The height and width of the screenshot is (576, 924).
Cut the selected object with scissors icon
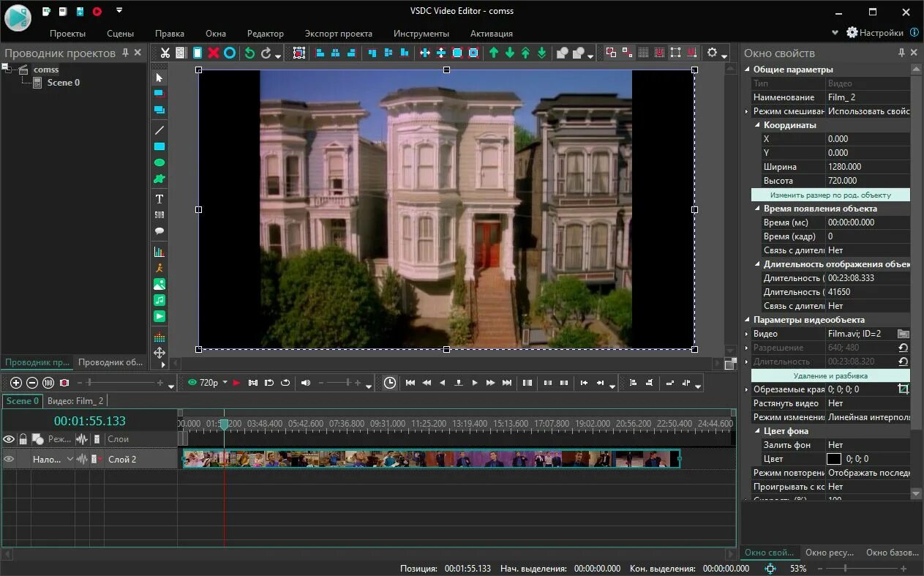coord(165,52)
